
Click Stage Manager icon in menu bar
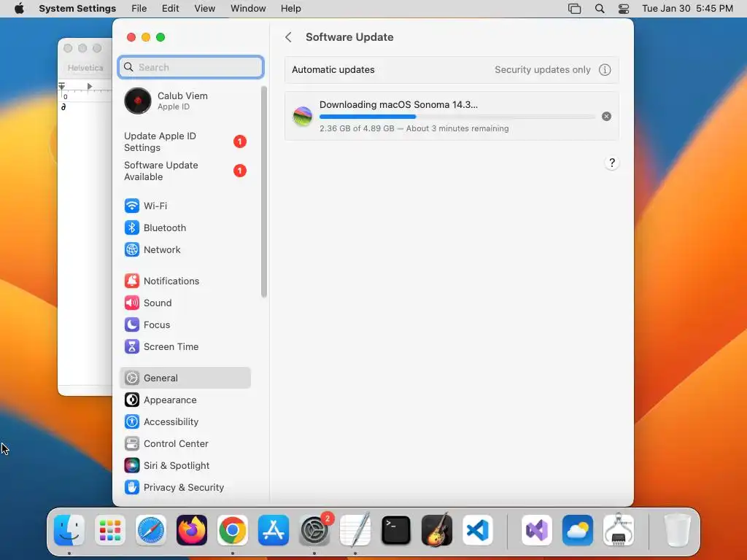[x=575, y=9]
